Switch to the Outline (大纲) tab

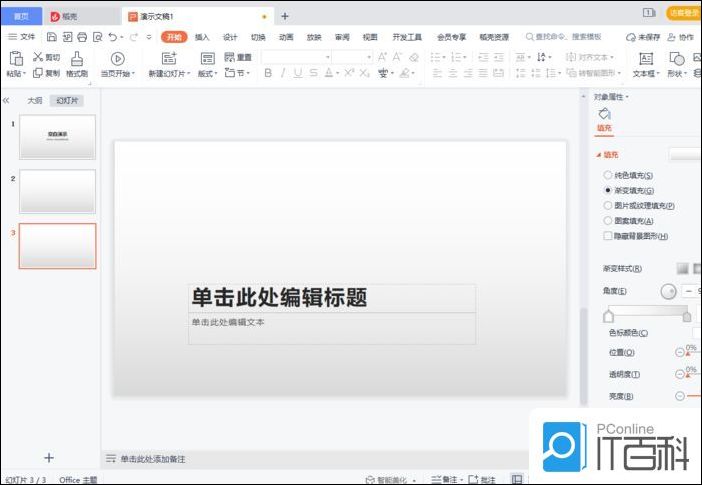35,101
